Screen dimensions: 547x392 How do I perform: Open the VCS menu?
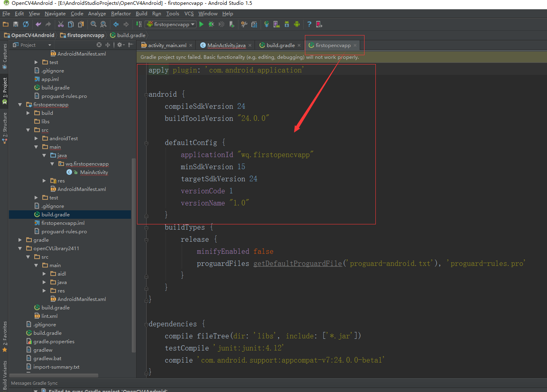(x=189, y=13)
